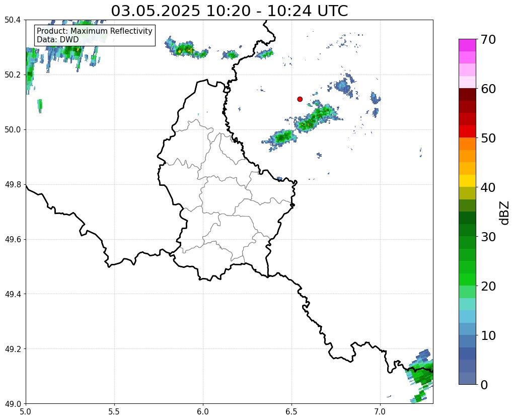
Task: Click latitude label 50.4 on y-axis
Action: pyautogui.click(x=13, y=20)
